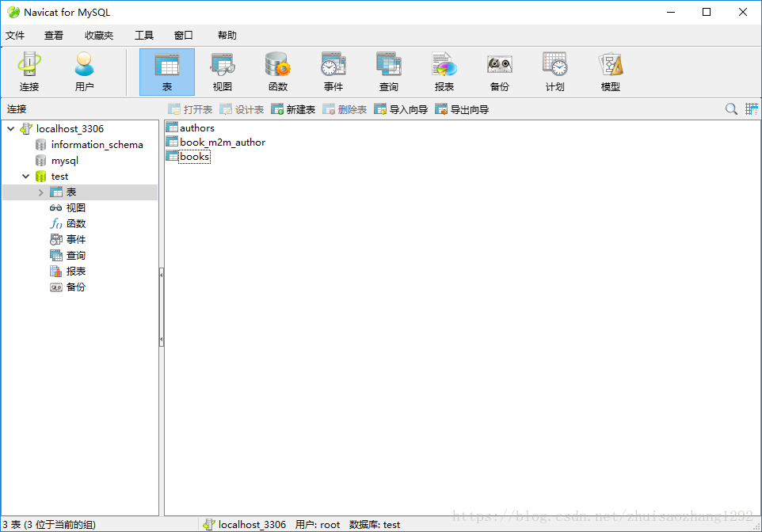Viewport: 762px width, 532px height.
Task: Click the green test database icon
Action: coord(41,177)
